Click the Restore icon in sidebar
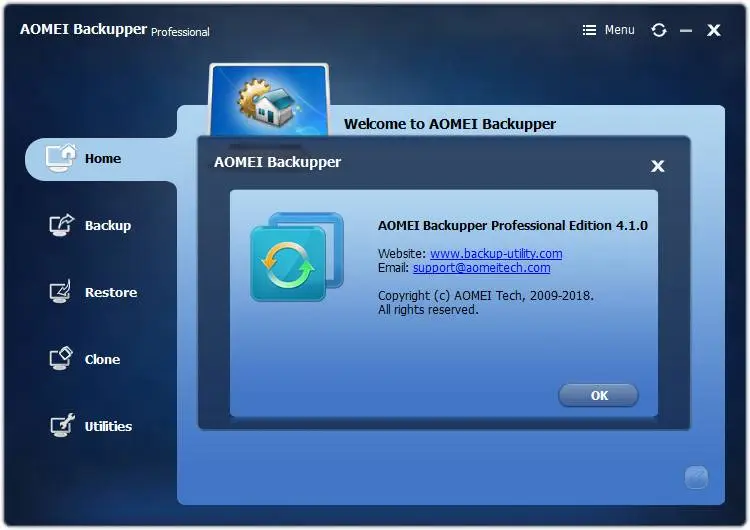 60,291
